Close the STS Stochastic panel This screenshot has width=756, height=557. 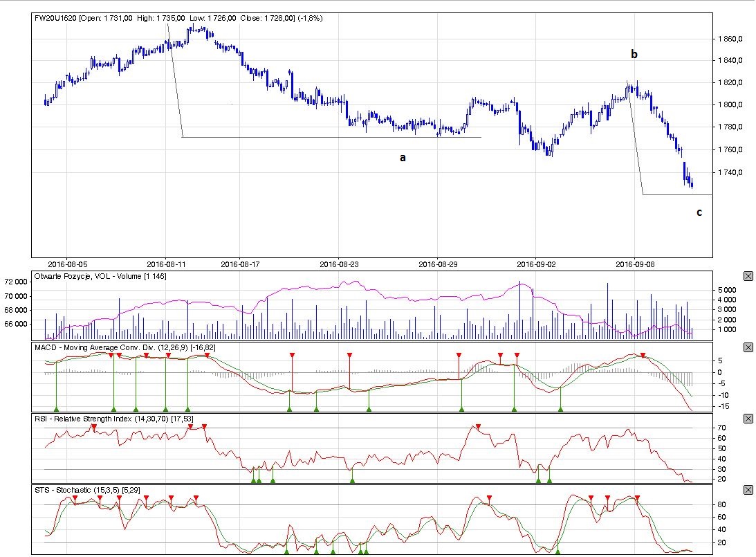pyautogui.click(x=748, y=490)
